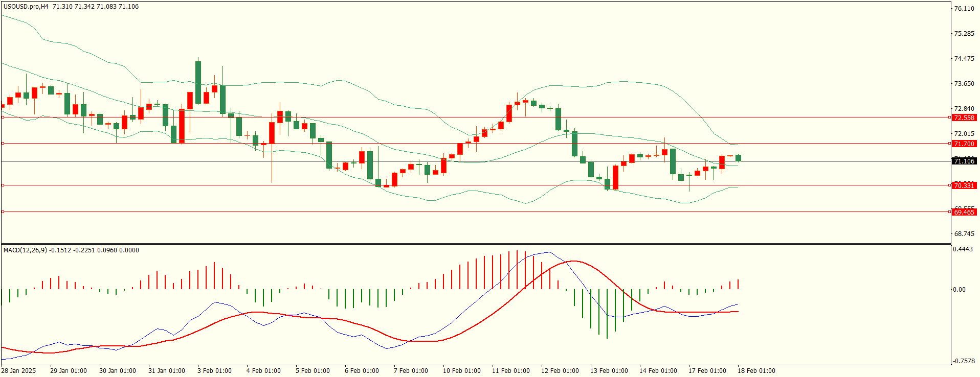Click the 29 Jan 01:00 time label
Image resolution: width=980 pixels, height=377 pixels.
point(69,371)
